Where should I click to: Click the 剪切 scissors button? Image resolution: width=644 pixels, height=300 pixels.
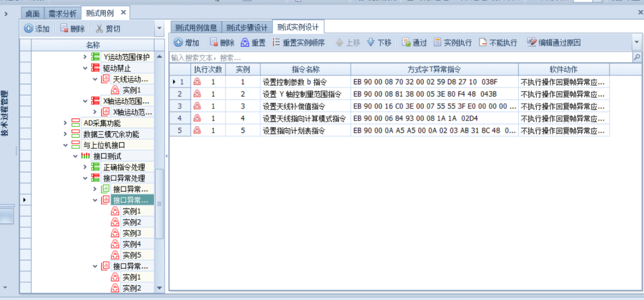coord(108,29)
